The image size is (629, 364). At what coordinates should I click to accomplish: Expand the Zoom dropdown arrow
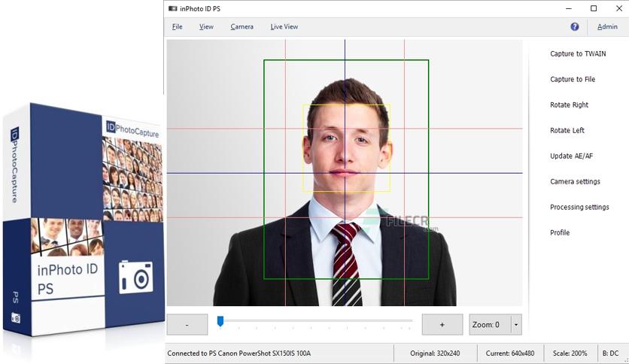point(516,324)
